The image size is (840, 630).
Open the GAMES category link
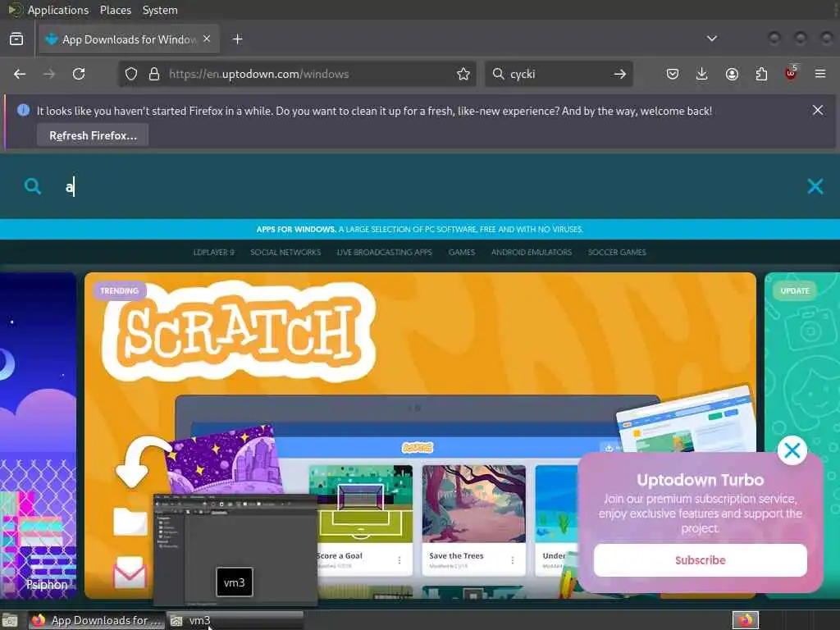pyautogui.click(x=462, y=253)
